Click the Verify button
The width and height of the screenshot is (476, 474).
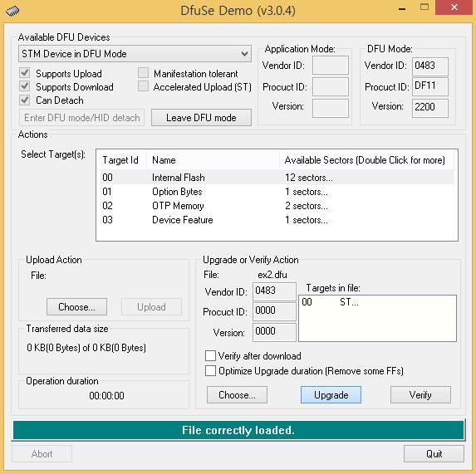(420, 394)
